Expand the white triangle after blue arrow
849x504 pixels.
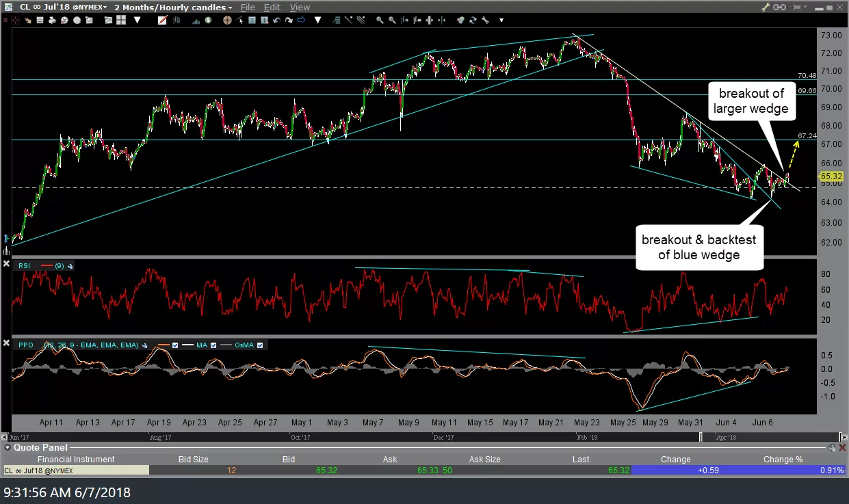[x=317, y=21]
